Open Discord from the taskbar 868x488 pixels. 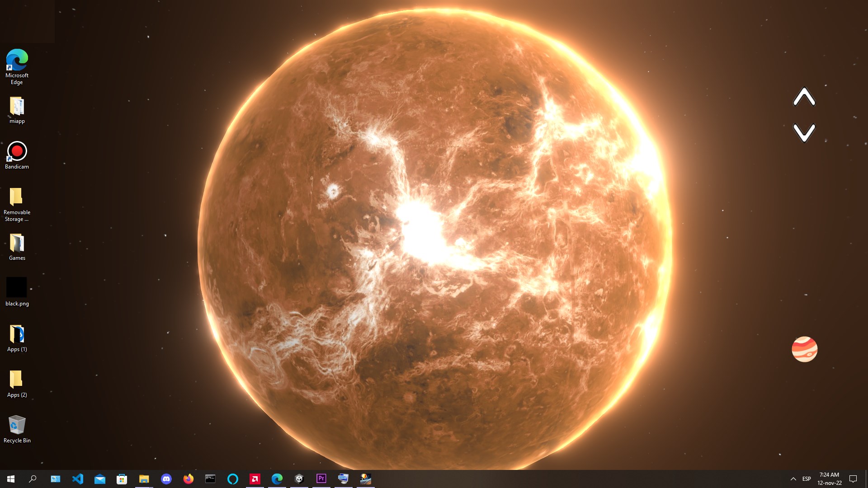pos(166,479)
